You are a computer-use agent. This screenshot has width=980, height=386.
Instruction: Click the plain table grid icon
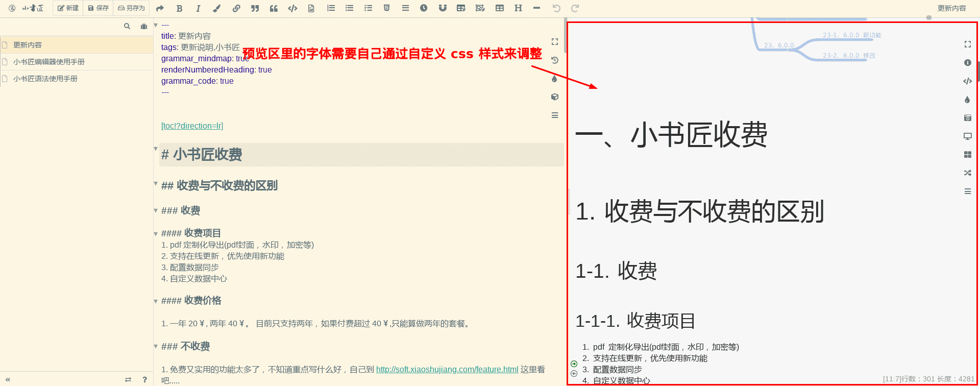pos(500,8)
